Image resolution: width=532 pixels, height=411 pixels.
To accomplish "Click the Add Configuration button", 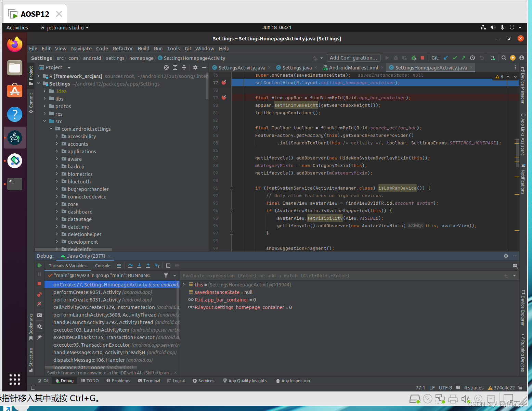I will tap(353, 57).
